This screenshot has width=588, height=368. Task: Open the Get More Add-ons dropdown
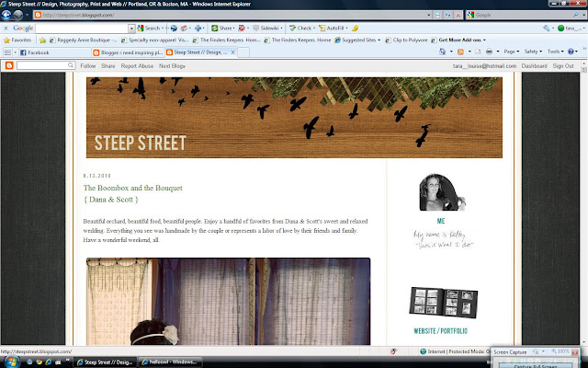tap(458, 40)
